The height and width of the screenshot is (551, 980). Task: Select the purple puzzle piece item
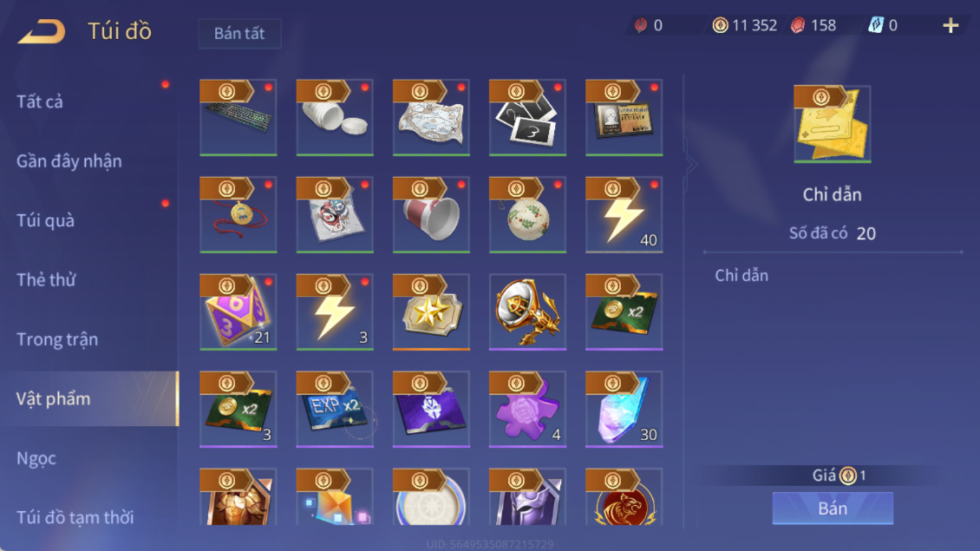point(527,410)
